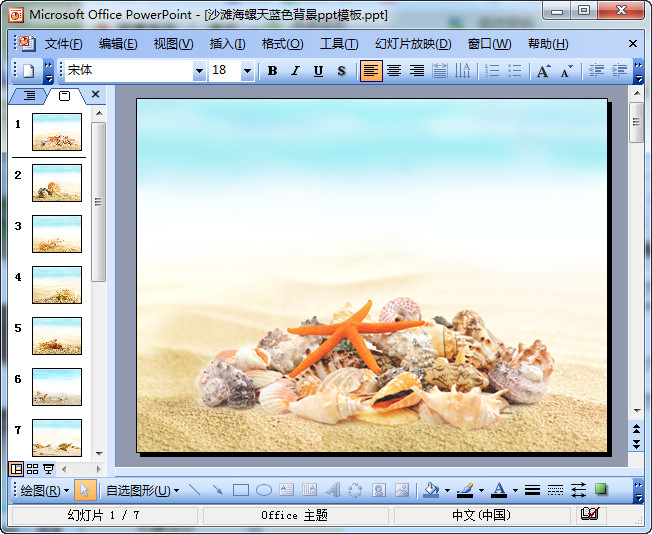Viewport: 652px width, 534px height.
Task: Toggle italic text formatting
Action: [x=295, y=71]
